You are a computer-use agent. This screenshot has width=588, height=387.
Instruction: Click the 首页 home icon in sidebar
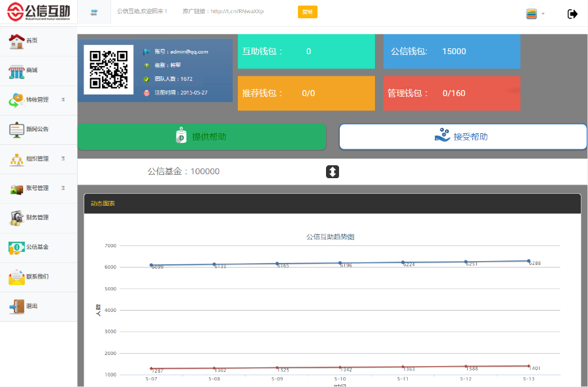(x=16, y=41)
